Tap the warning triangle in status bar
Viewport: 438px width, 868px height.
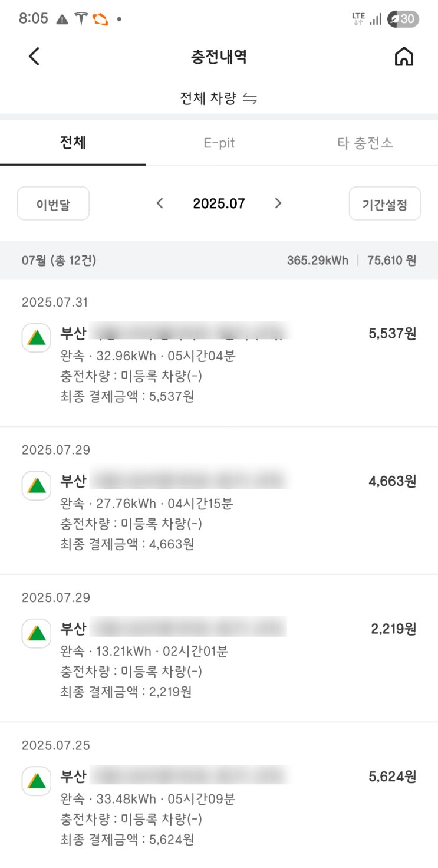tap(62, 19)
